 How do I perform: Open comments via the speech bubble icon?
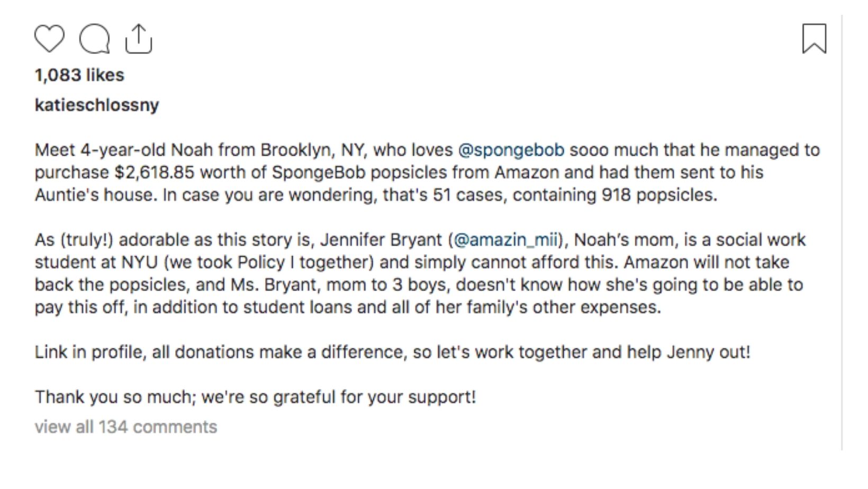(x=95, y=39)
